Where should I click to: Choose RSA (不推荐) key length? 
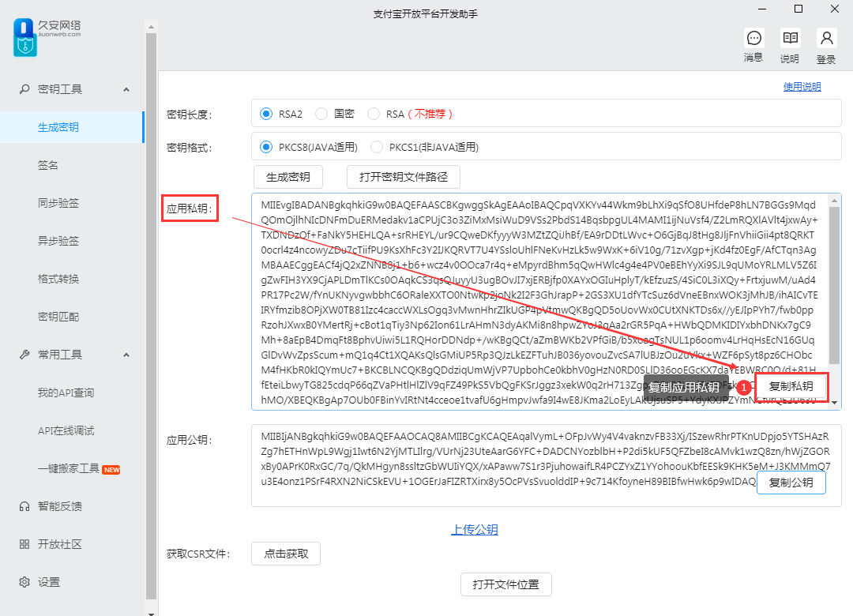point(374,114)
